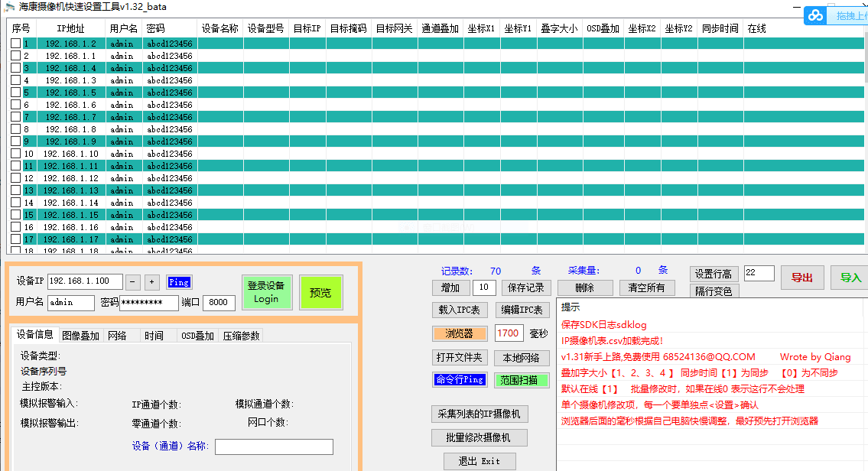Check row 13 checkbox

point(16,190)
